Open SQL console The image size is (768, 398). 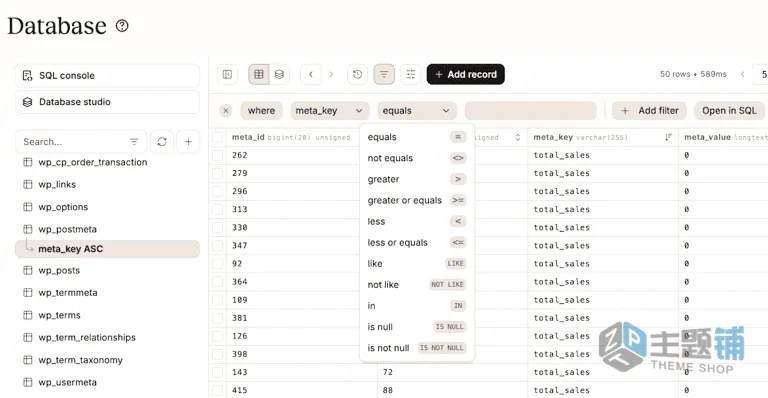coord(107,76)
